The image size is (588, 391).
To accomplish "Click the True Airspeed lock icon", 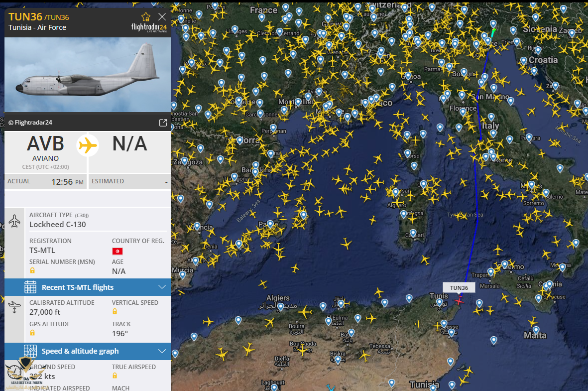I will pyautogui.click(x=115, y=376).
